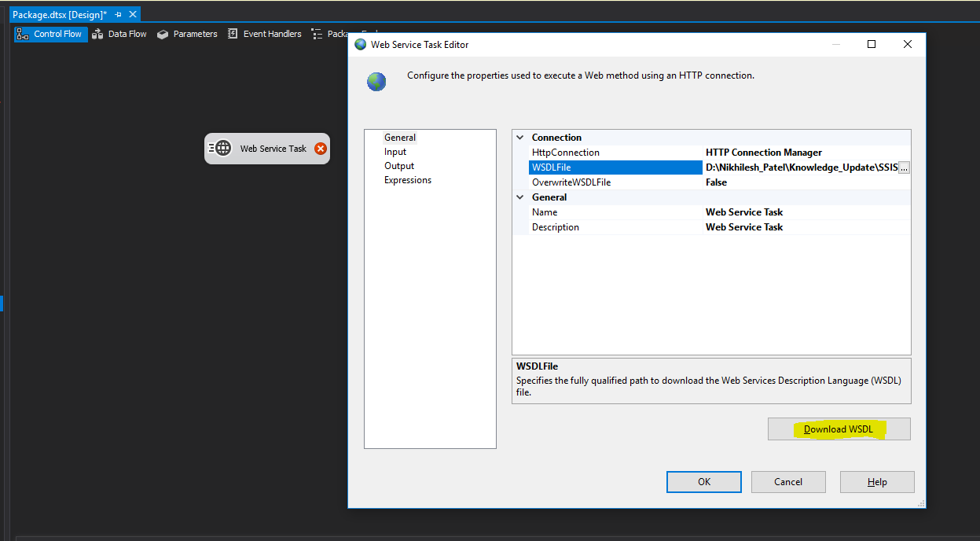Edit the Description property value
980x541 pixels.
[x=806, y=227]
